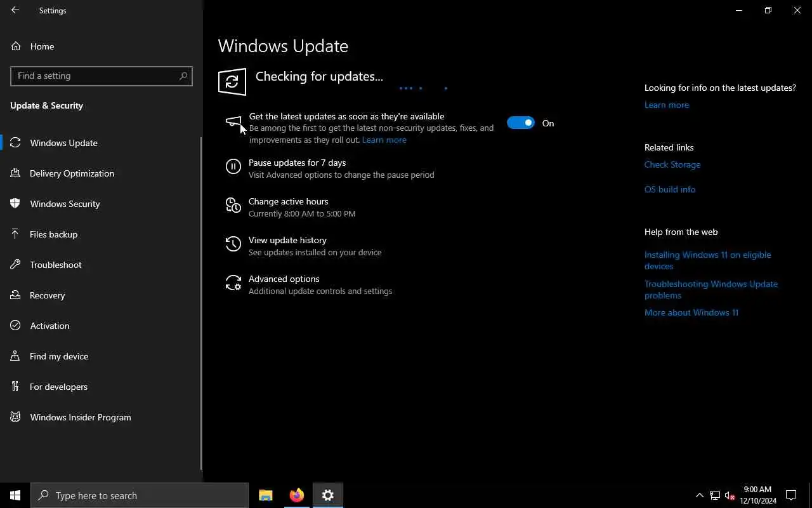Click the Find a setting search box
The height and width of the screenshot is (508, 812).
101,76
